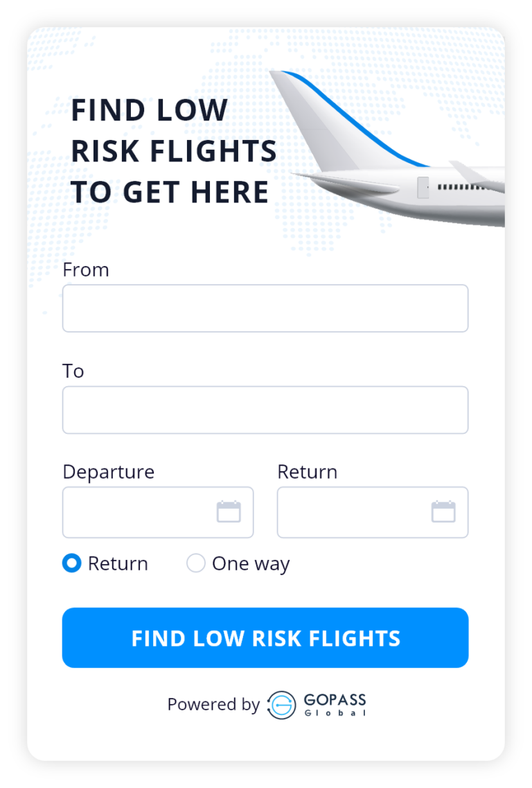Select the Return trip radio button
This screenshot has width=532, height=788.
[71, 563]
